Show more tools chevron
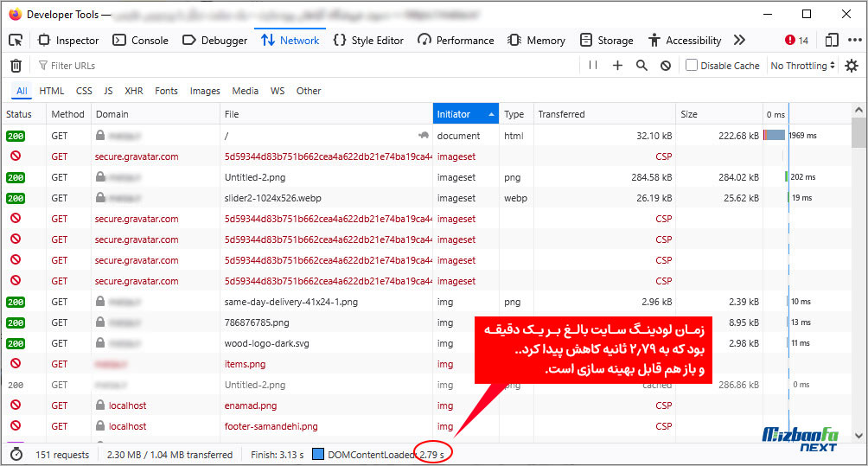Viewport: 868px width, 466px height. click(x=739, y=40)
